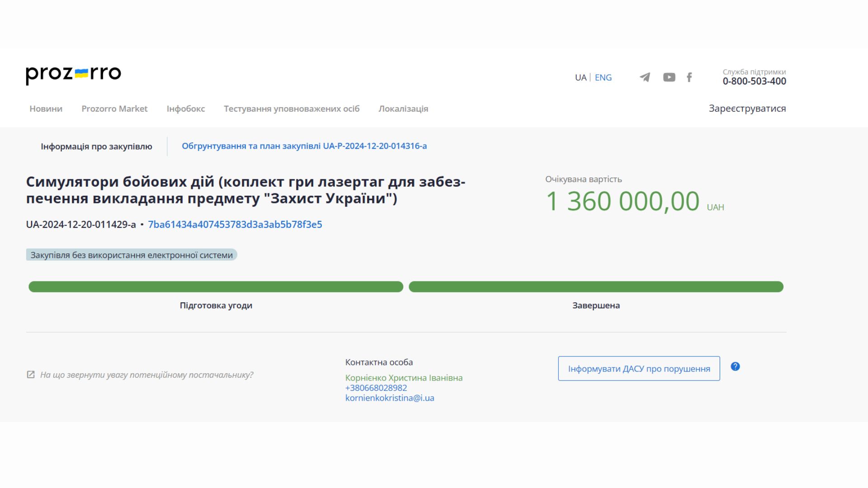
Task: Select the Інформація про закупівлю tab
Action: 96,146
